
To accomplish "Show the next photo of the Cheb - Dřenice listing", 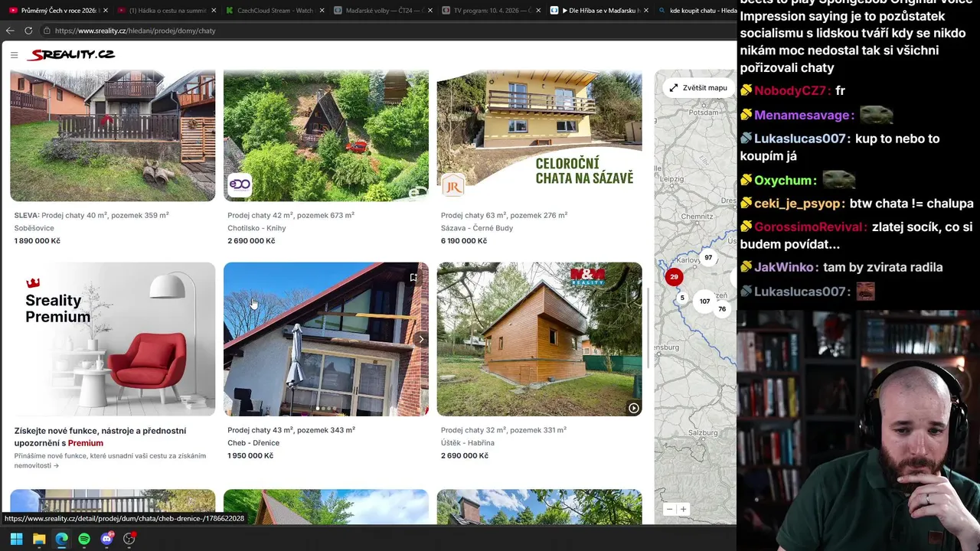I will click(x=420, y=339).
